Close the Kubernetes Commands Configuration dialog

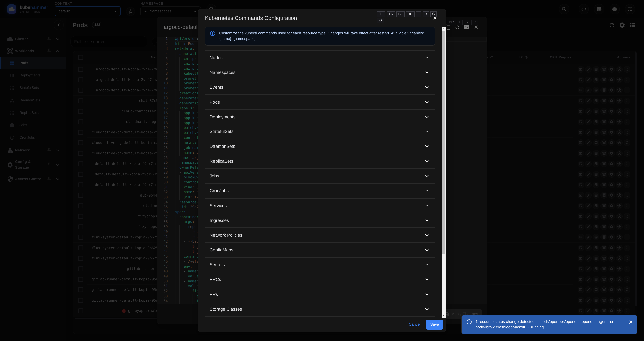coord(435,18)
